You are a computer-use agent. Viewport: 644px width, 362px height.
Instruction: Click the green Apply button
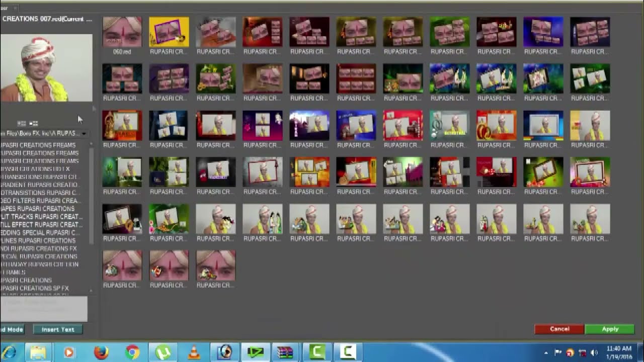click(610, 329)
